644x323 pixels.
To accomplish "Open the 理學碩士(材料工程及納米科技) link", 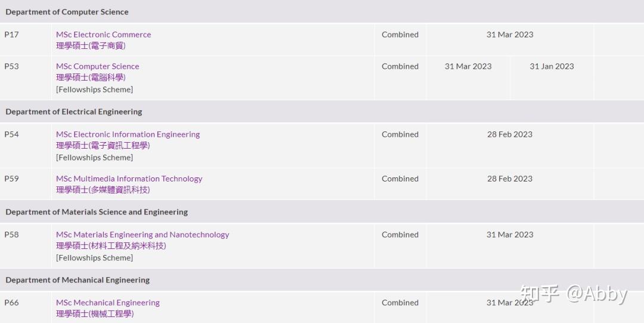I will coord(111,246).
